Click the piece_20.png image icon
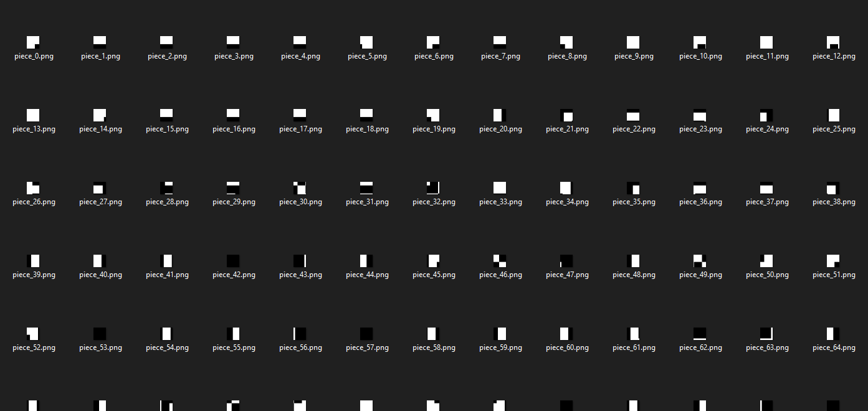 (500, 115)
